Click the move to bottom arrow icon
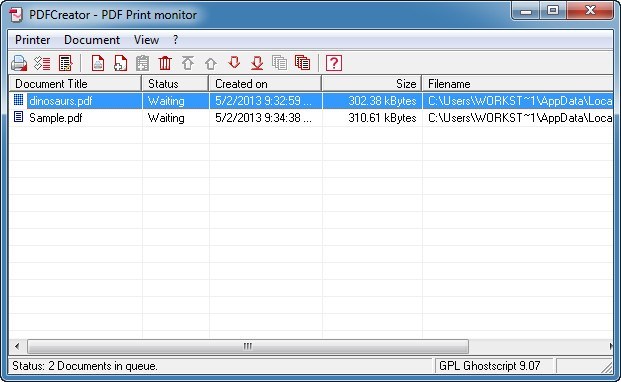621x382 pixels. coord(257,63)
